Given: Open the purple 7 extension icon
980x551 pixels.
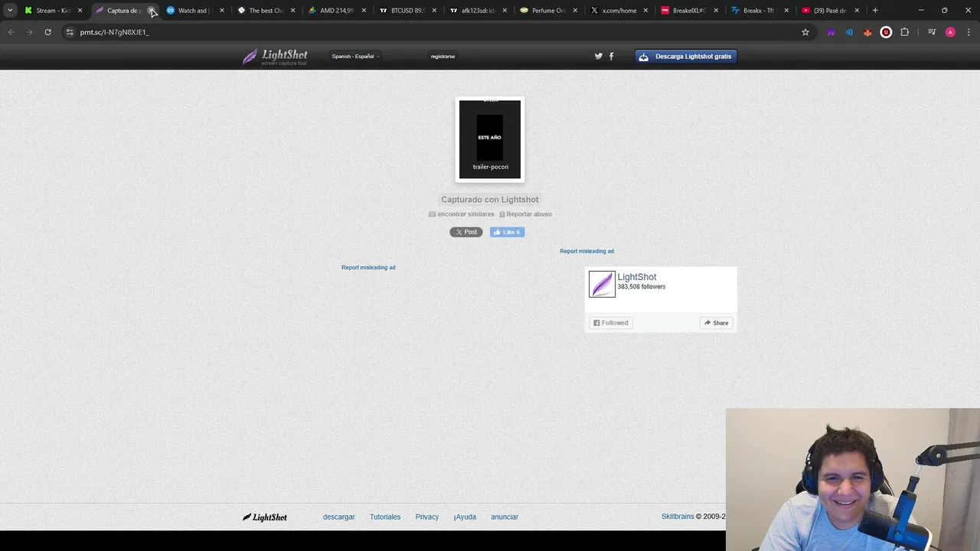Looking at the screenshot, I should pos(831,32).
